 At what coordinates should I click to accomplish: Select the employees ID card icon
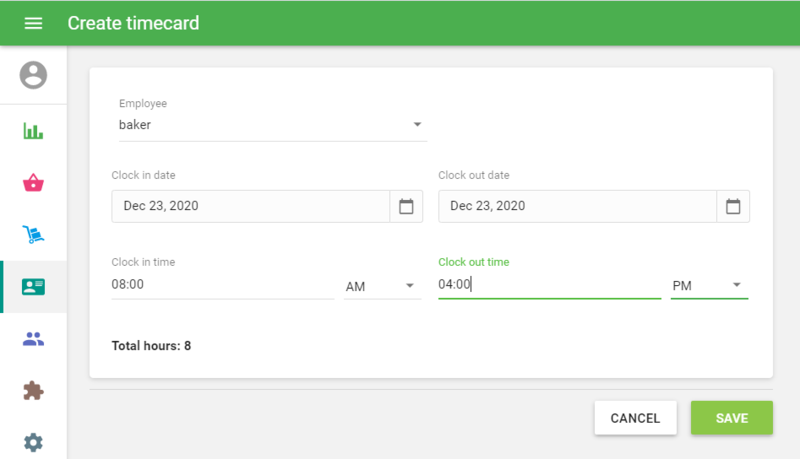(x=33, y=287)
